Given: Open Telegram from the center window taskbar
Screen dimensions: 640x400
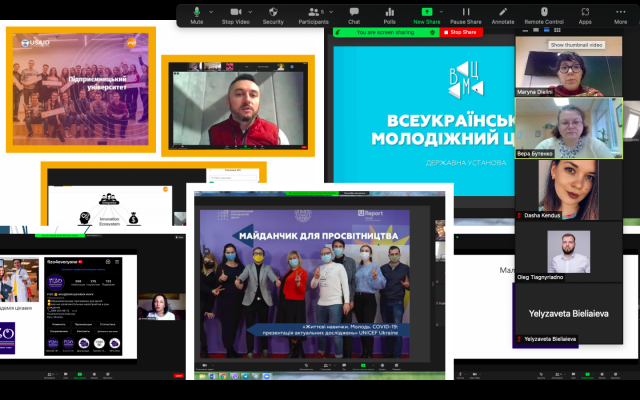Looking at the screenshot, I should coord(245,376).
